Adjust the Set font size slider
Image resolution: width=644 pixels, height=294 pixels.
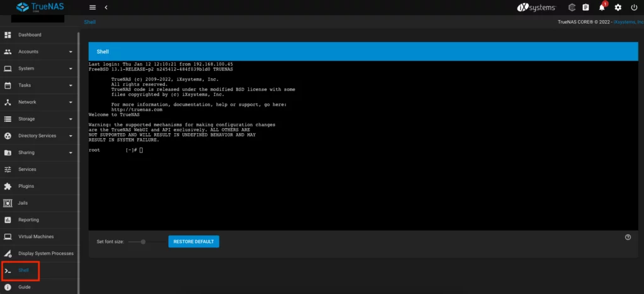click(147, 242)
